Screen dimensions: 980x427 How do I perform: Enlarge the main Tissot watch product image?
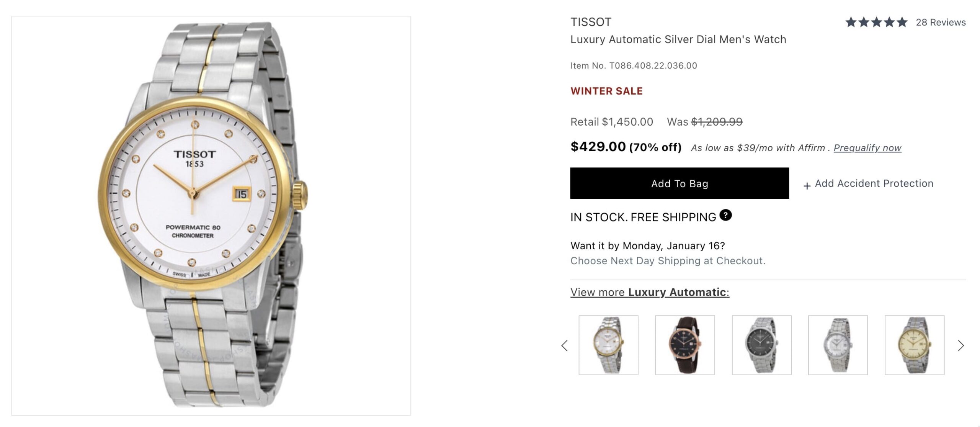tap(211, 216)
